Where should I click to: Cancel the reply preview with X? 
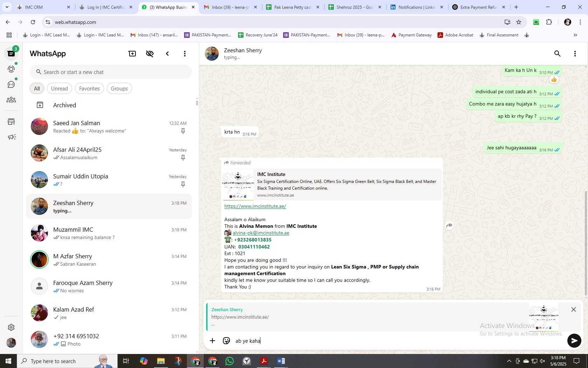(573, 309)
